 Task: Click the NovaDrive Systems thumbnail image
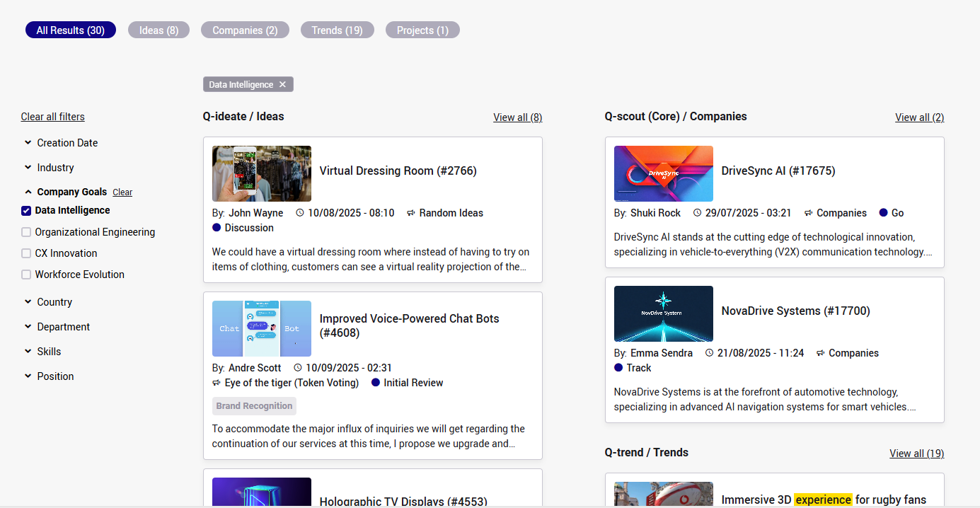(664, 314)
